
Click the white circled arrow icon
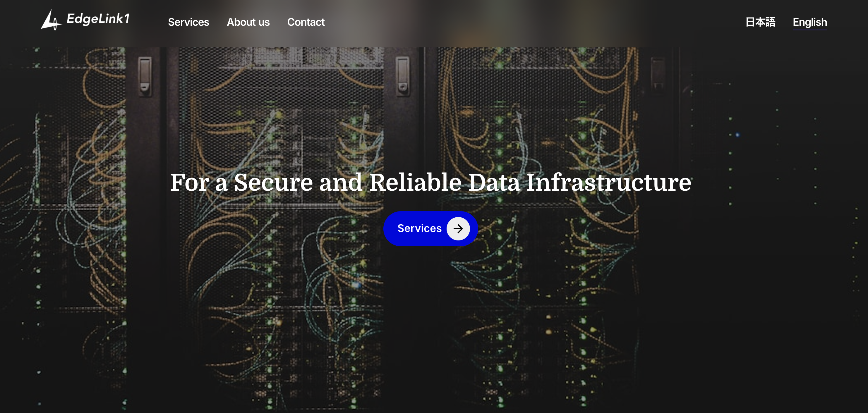(458, 229)
